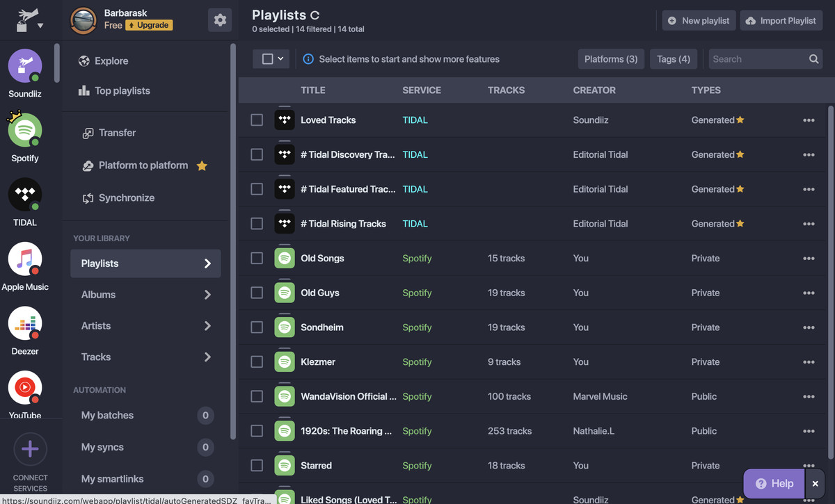Screen dimensions: 835x504
Task: Click the left navigation panel scrollbar
Action: pos(233,240)
